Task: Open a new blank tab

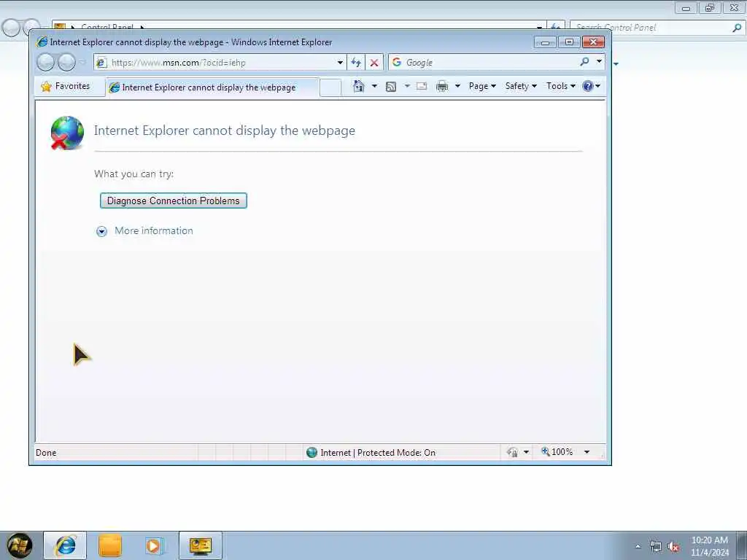Action: click(x=330, y=87)
